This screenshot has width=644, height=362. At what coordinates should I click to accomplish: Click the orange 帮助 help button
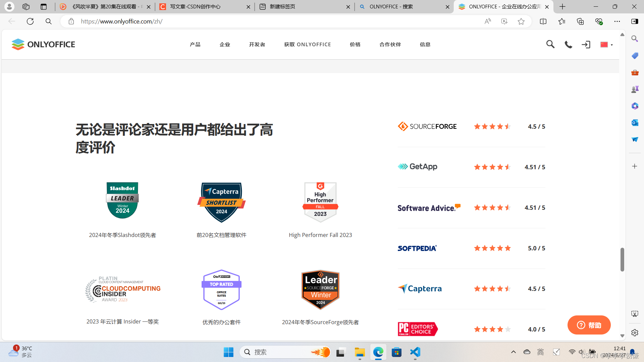click(589, 325)
